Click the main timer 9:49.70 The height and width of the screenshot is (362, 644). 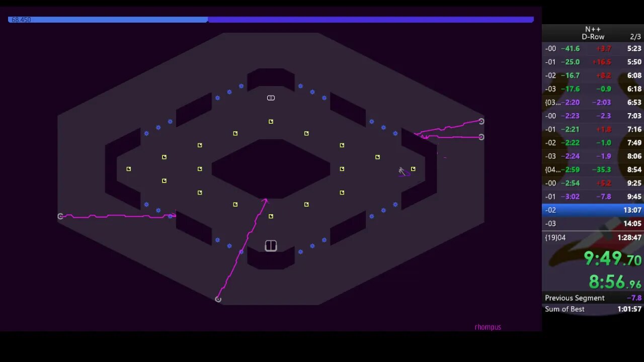[612, 258]
